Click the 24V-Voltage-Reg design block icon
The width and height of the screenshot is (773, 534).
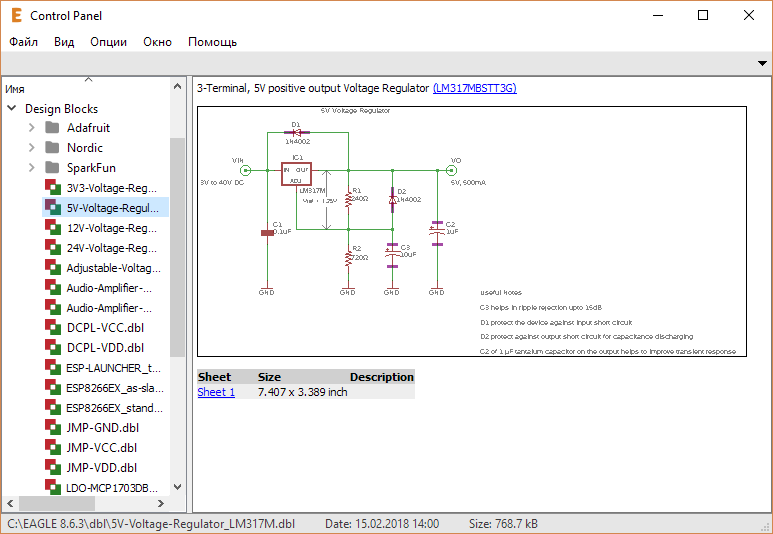tap(53, 248)
